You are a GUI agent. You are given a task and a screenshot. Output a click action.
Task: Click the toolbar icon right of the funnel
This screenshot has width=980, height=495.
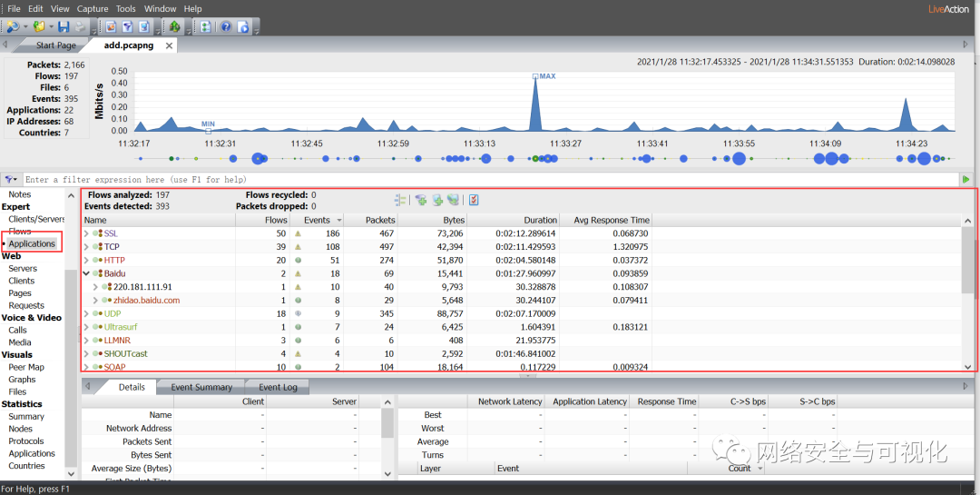tap(143, 26)
